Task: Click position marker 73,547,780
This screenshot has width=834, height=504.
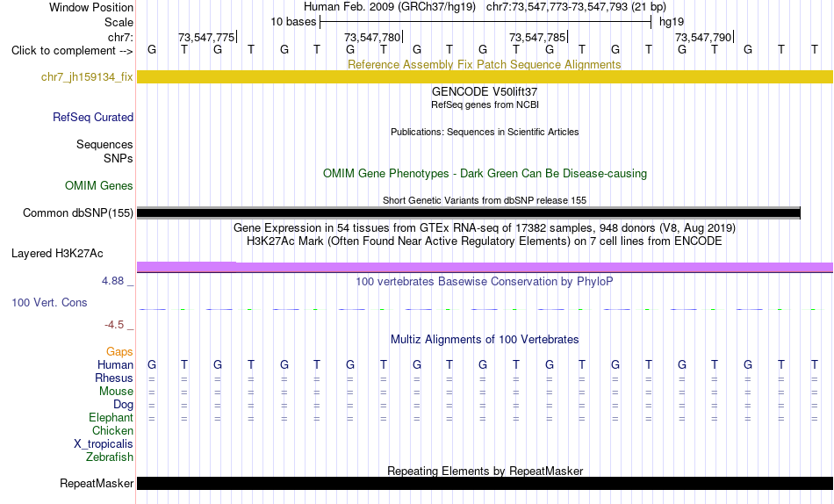Action: (x=372, y=37)
